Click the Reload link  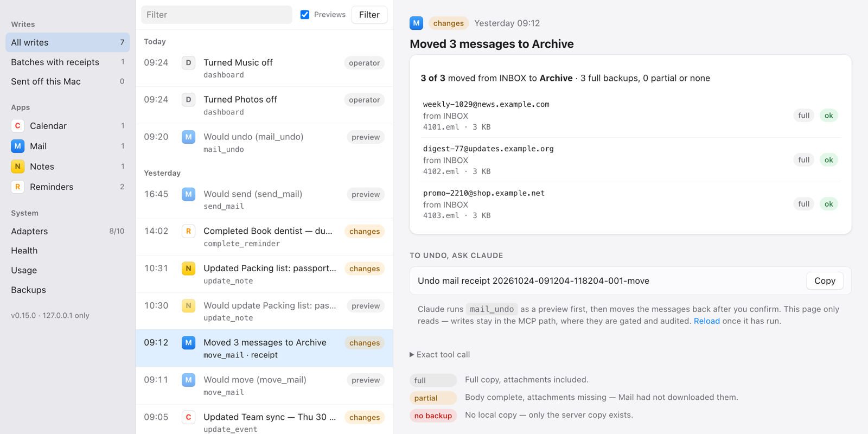pos(707,321)
